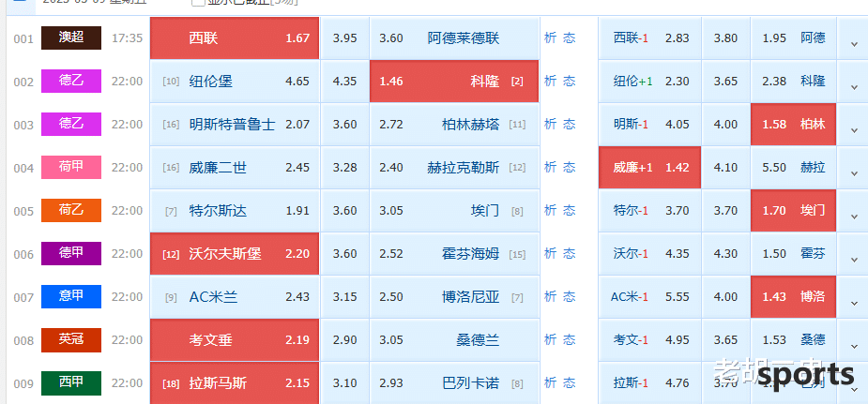Select 博洛尼亚 away win at 2.50

click(x=454, y=297)
